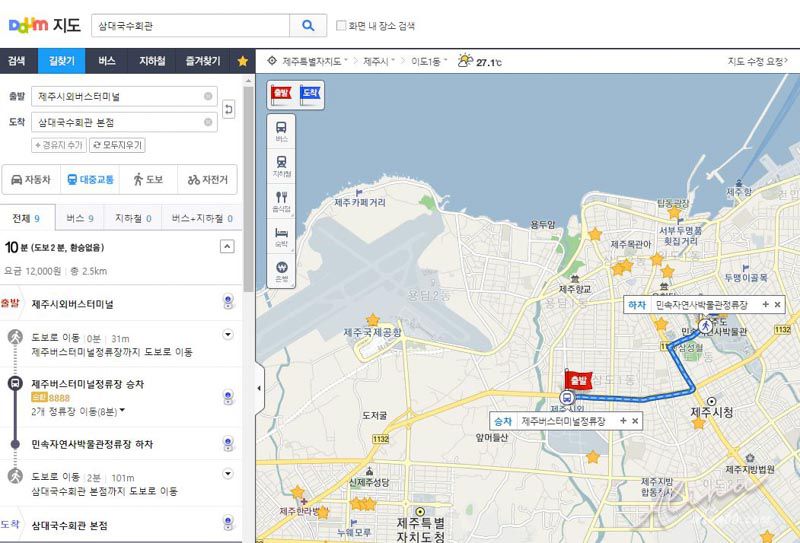Expand first walking segment details (31m)
800x543 pixels.
[x=228, y=335]
